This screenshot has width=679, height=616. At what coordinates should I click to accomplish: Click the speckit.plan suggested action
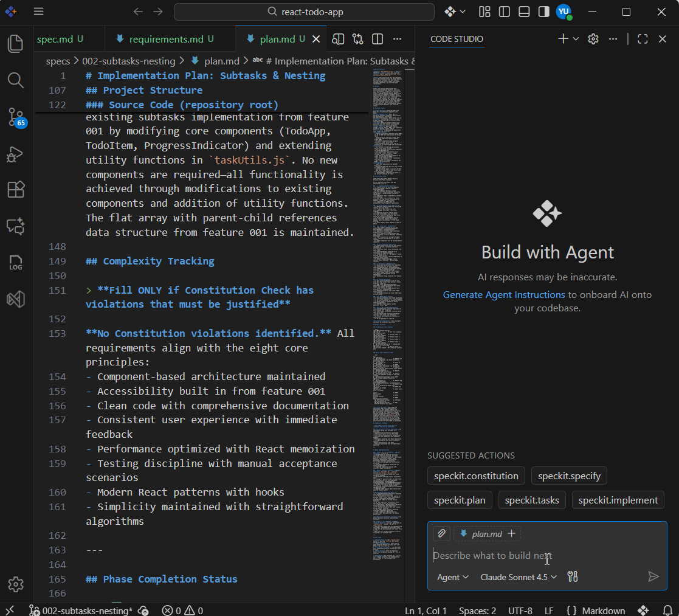tap(460, 500)
